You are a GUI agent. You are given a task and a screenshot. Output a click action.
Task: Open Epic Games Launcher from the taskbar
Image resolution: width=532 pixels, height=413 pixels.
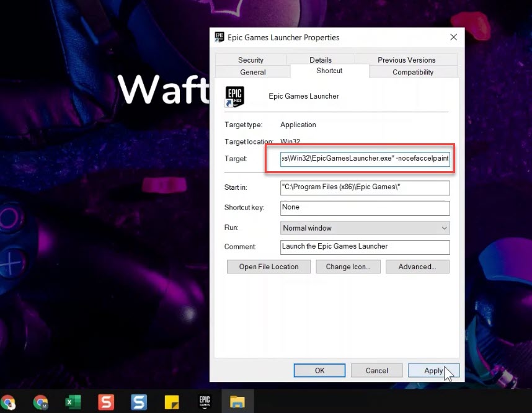coord(205,402)
